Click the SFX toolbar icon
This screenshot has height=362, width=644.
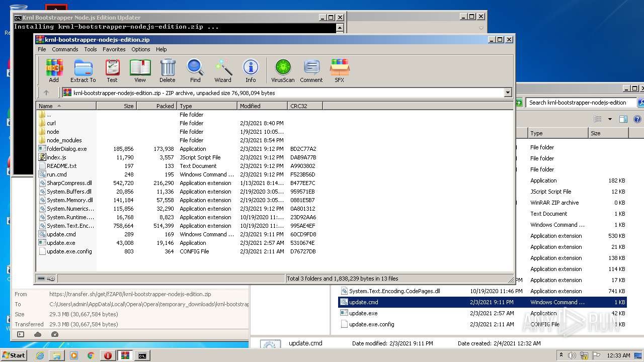point(340,71)
